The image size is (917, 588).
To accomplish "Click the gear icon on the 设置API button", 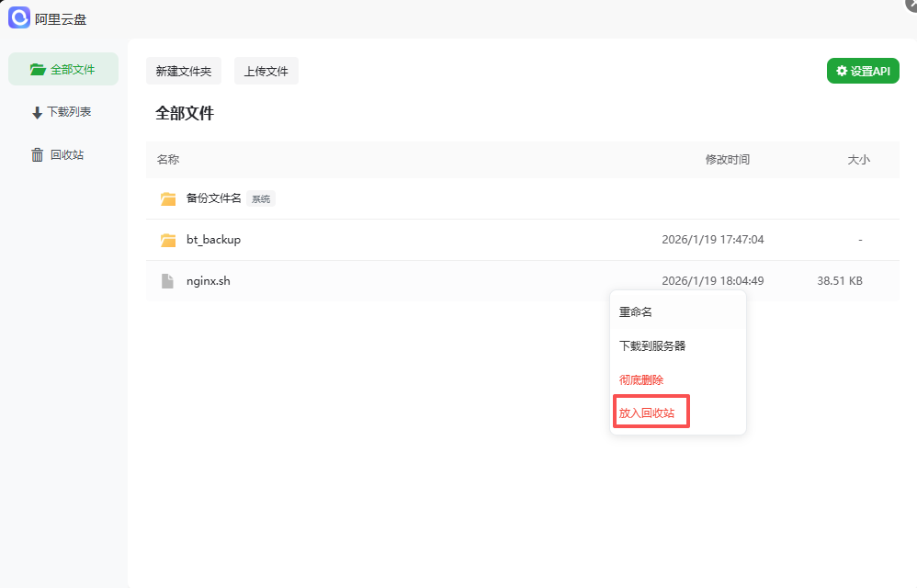I will pos(840,70).
